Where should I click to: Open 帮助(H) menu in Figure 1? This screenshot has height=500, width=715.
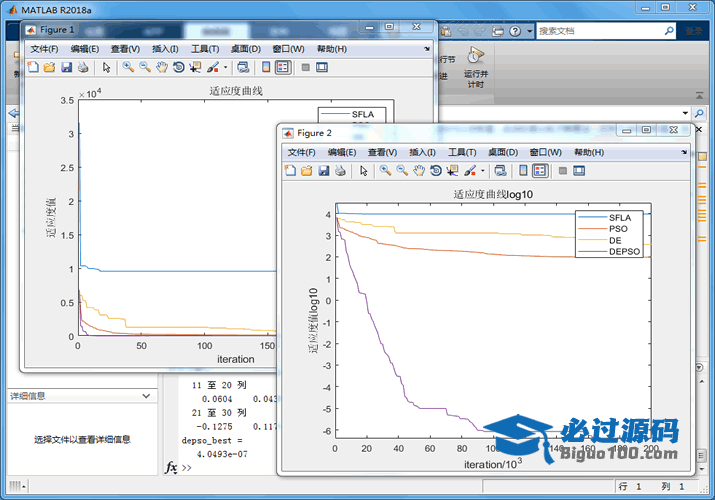332,49
